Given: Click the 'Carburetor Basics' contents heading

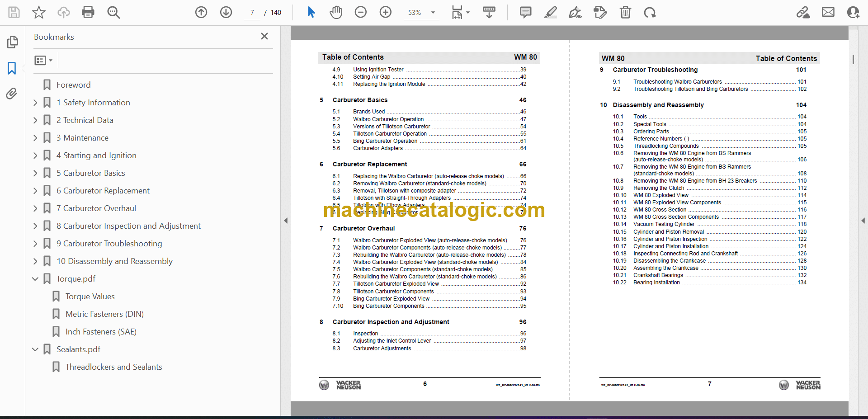Looking at the screenshot, I should tap(360, 100).
